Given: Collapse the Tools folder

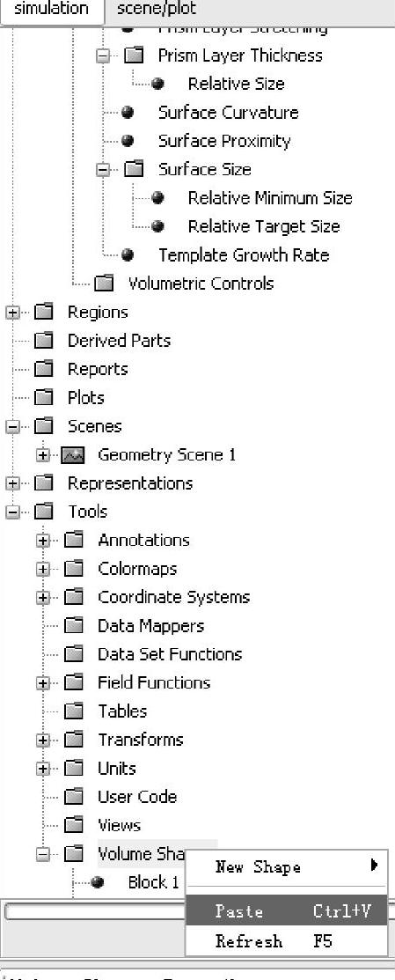Looking at the screenshot, I should tap(12, 512).
